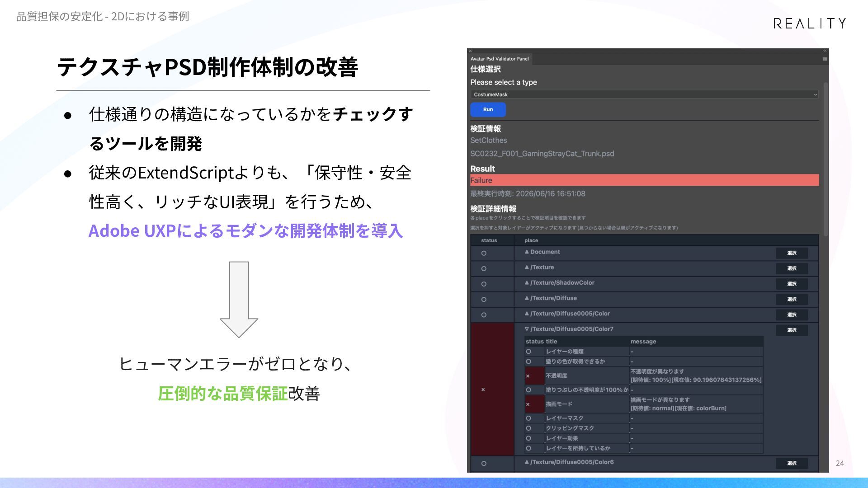Image resolution: width=868 pixels, height=488 pixels.
Task: Expand the /Texture/Diffuse0005/Color row triangle
Action: click(527, 313)
